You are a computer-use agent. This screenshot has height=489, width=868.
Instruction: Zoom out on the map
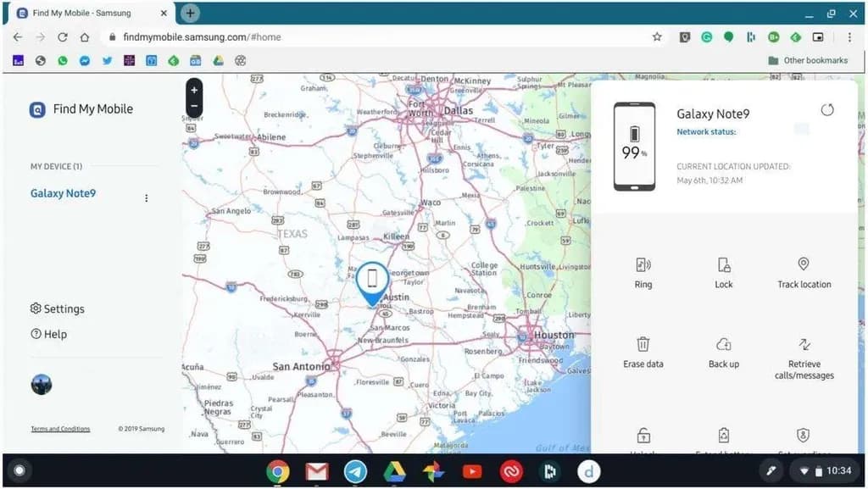194,107
